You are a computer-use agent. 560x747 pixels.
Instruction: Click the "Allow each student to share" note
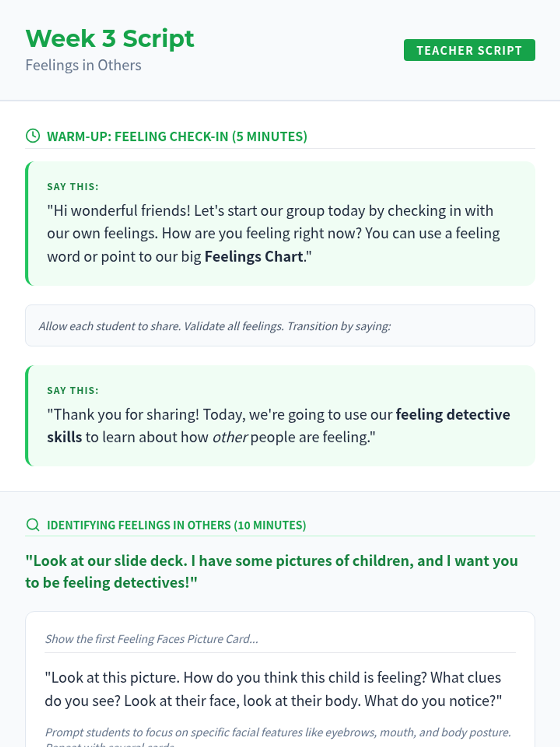tap(215, 326)
